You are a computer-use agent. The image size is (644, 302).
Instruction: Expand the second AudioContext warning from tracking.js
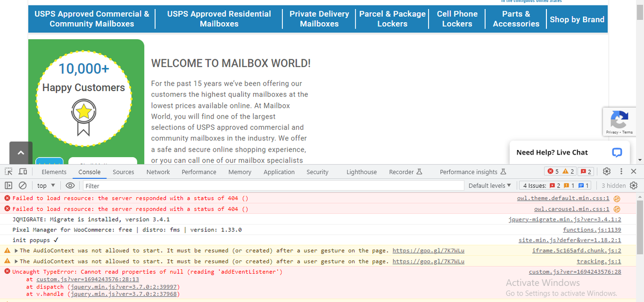16,261
